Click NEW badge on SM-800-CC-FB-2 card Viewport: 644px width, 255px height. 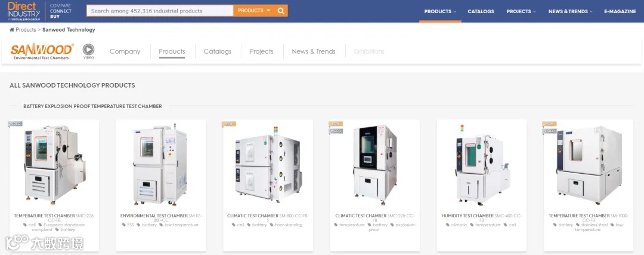229,124
